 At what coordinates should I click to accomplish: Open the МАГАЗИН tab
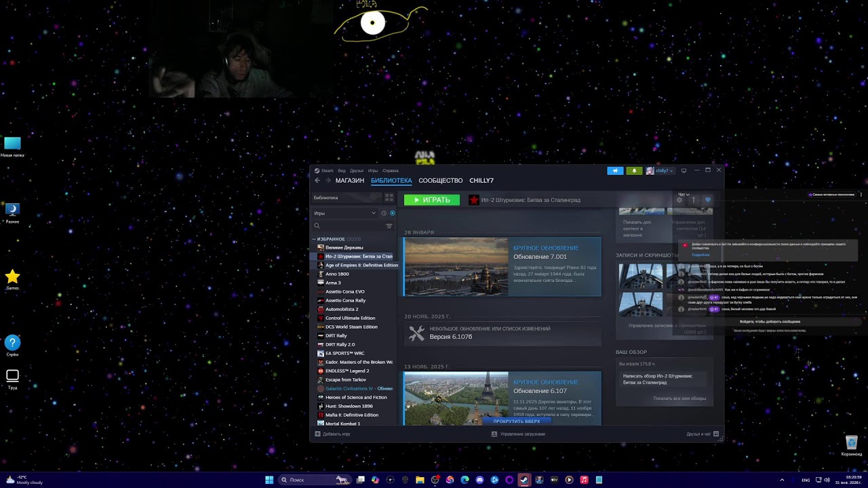click(350, 180)
